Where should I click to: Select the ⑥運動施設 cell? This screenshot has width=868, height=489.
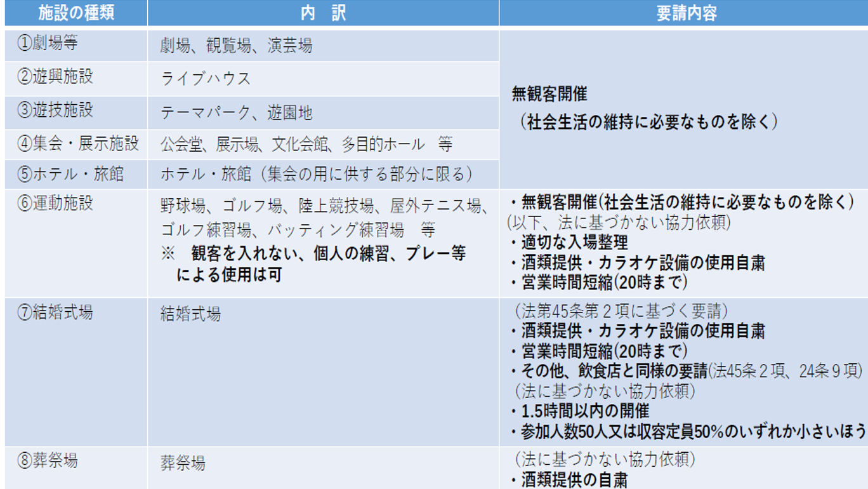[76, 243]
